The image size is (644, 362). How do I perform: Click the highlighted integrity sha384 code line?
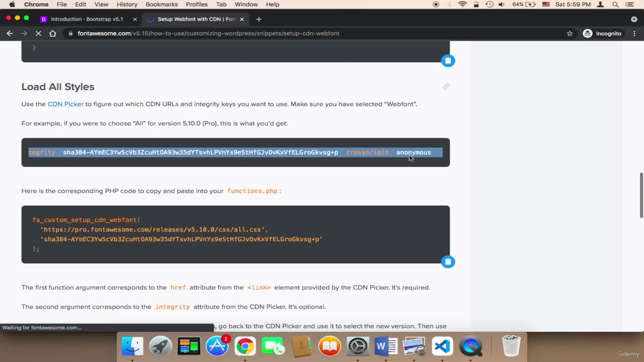pos(235,152)
